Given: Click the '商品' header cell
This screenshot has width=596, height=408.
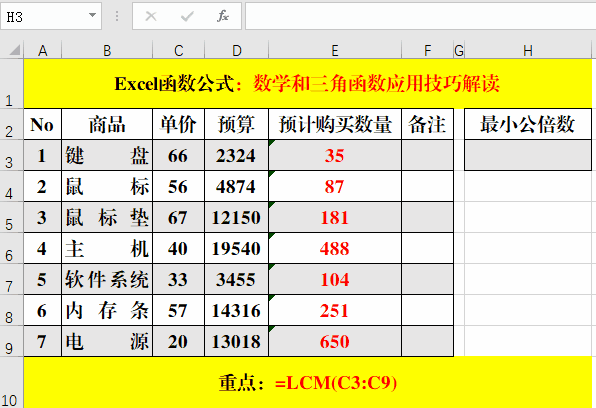Looking at the screenshot, I should coord(107,124).
